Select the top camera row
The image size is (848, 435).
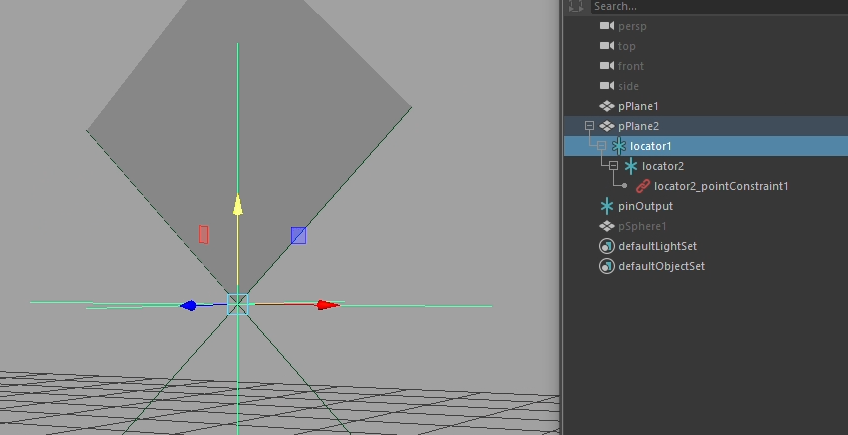tap(706, 46)
